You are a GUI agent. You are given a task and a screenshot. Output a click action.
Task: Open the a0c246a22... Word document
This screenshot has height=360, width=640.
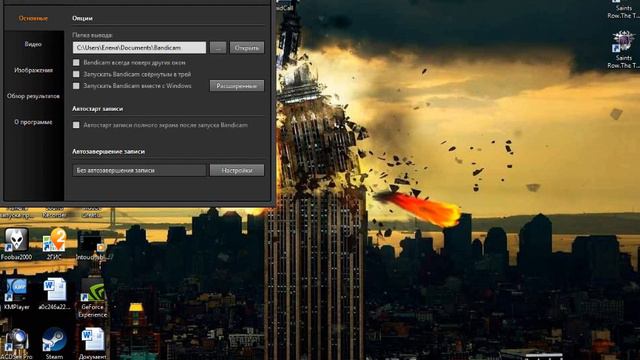pos(54,293)
